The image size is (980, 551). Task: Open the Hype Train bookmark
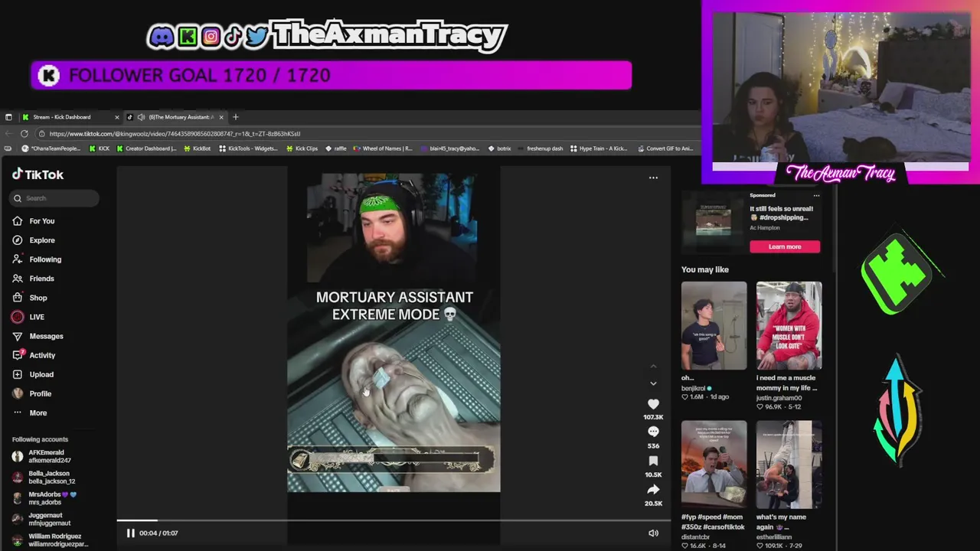(599, 148)
